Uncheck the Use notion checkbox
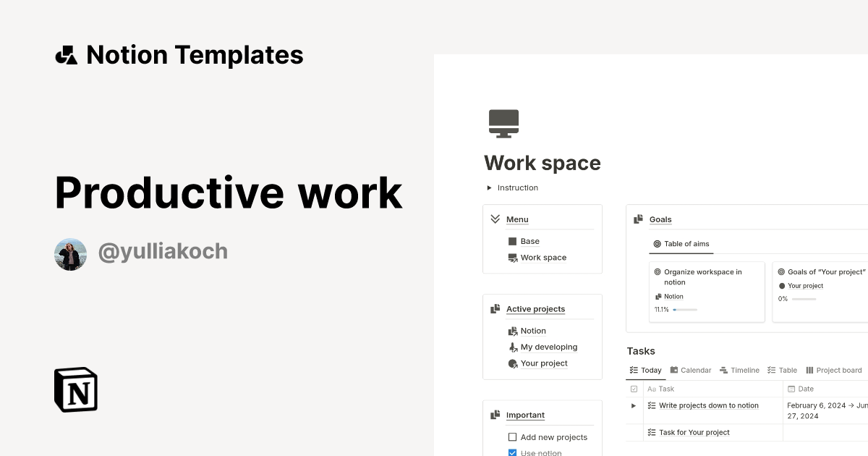This screenshot has width=868, height=456. (x=512, y=452)
